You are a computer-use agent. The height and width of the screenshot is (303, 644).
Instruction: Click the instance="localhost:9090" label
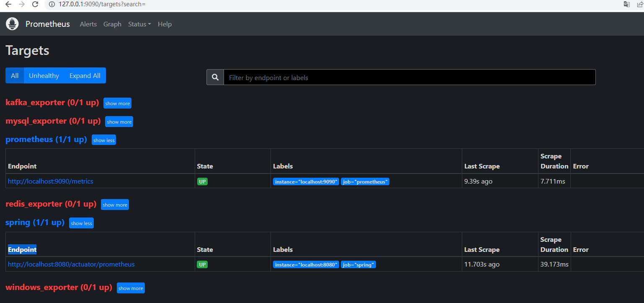(306, 181)
